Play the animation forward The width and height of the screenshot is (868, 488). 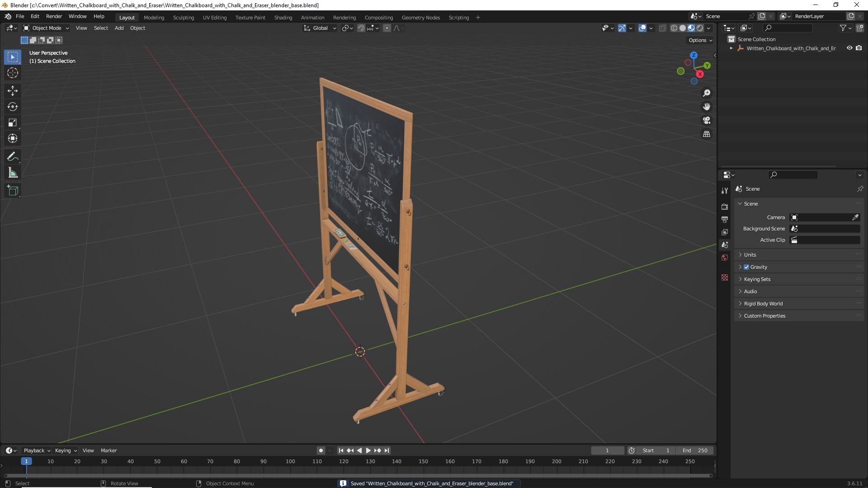[368, 450]
